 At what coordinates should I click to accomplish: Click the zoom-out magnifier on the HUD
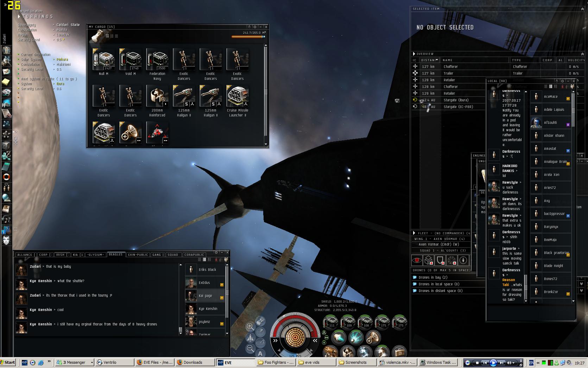250,349
